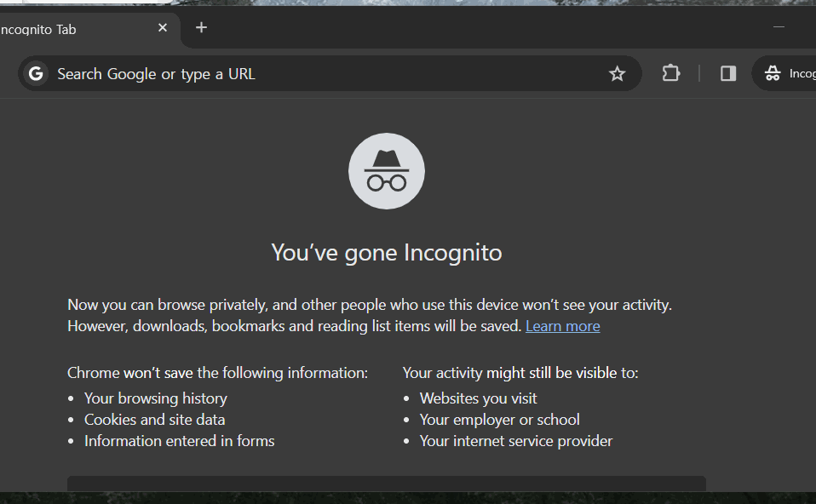Focus the Search Google or type a URL field

point(330,74)
